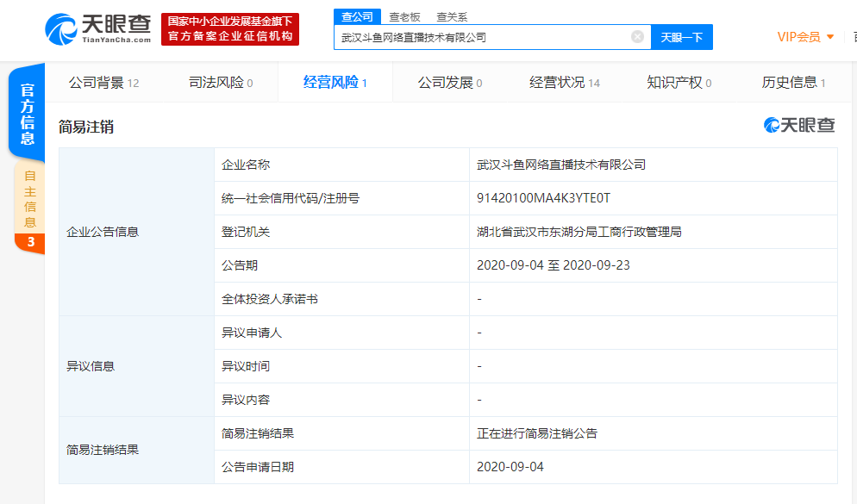
Task: Click company name 武汉斗鱼网络直播技术有限公司 in table
Action: click(x=560, y=165)
